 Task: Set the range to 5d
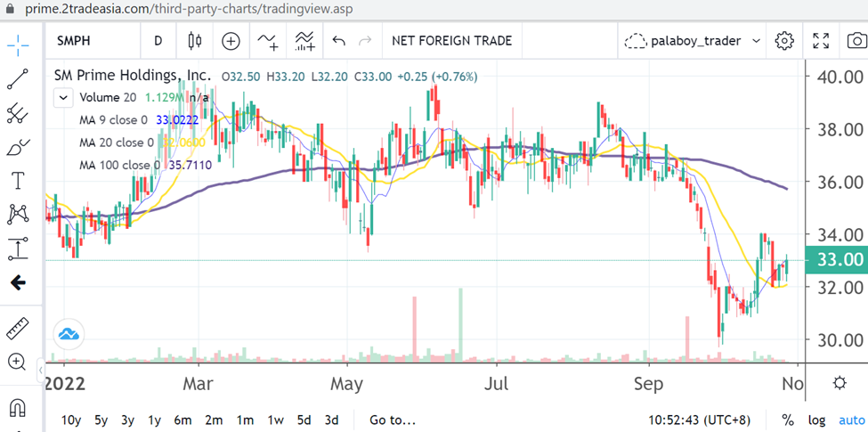[304, 420]
